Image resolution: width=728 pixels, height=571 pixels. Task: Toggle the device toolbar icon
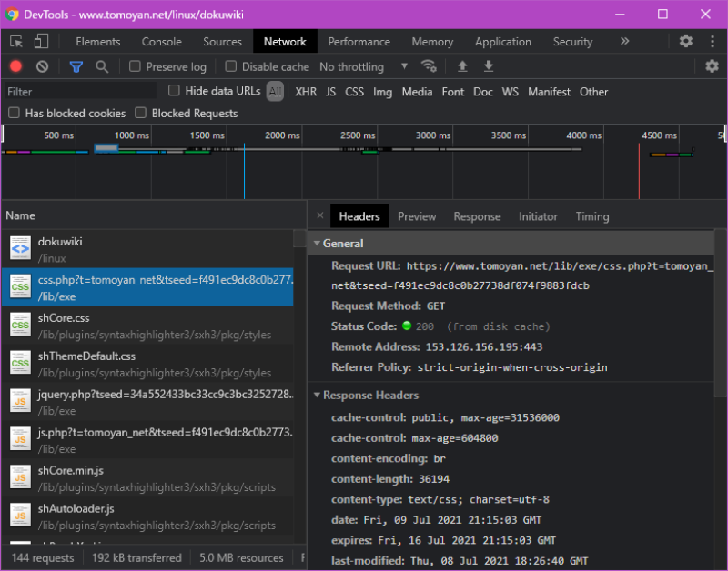pos(41,41)
